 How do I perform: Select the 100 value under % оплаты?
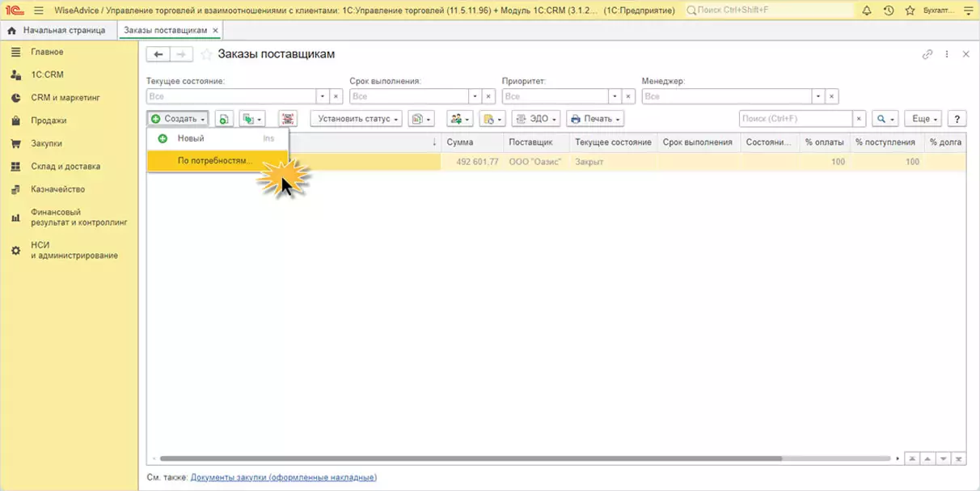coord(824,162)
